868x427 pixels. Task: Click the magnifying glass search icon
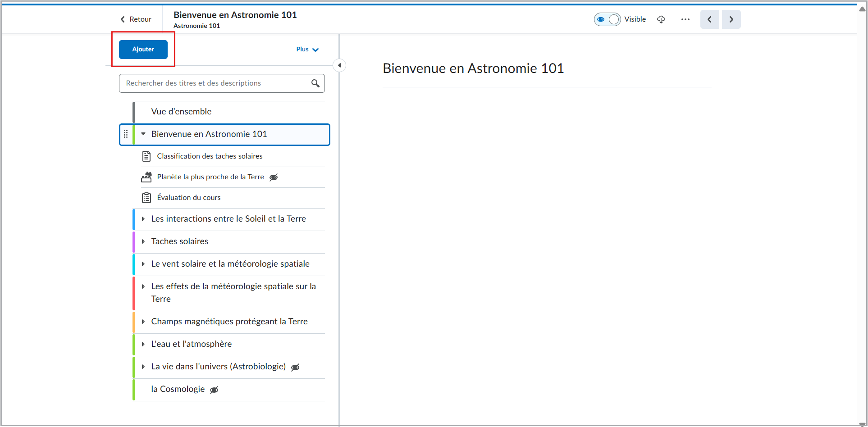pos(315,83)
